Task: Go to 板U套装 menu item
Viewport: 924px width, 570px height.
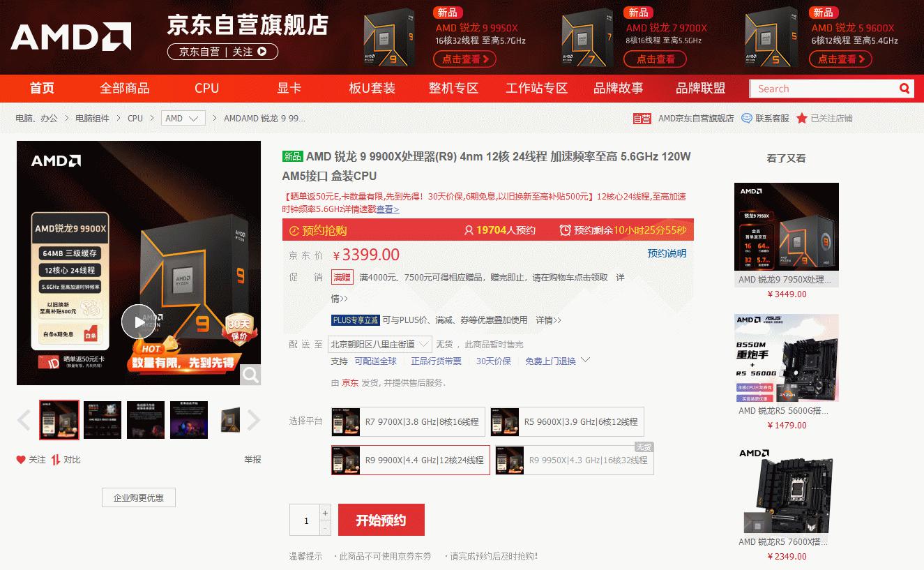Action: point(372,89)
